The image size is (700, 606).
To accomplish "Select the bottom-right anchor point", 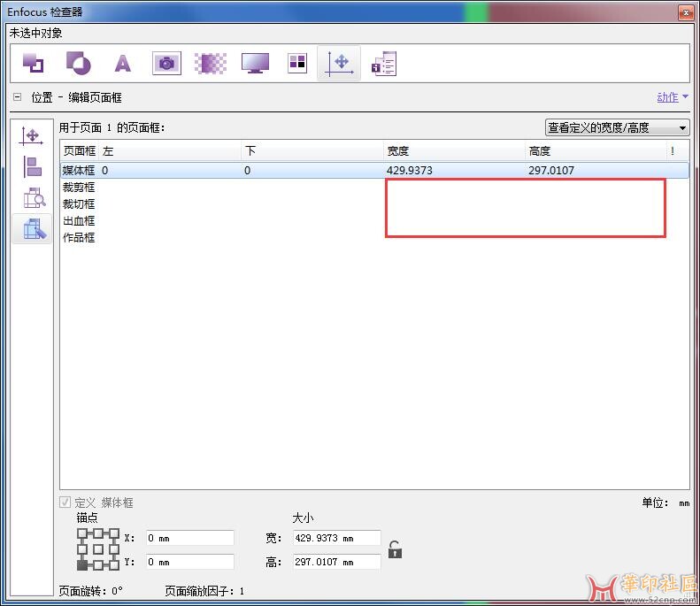I will point(114,565).
